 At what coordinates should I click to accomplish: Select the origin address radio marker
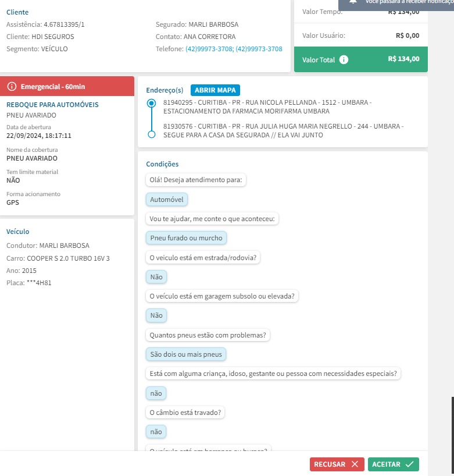[x=152, y=103]
